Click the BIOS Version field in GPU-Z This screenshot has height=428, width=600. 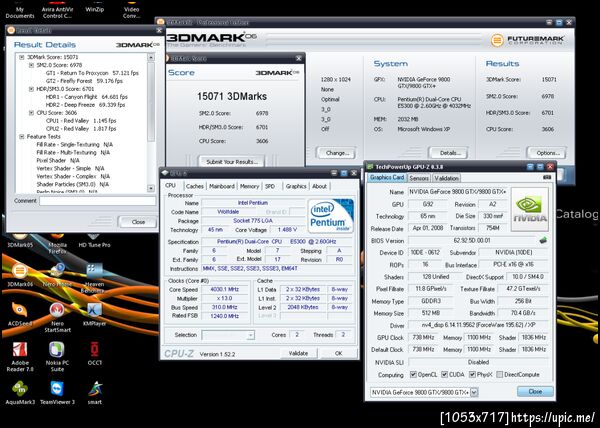pyautogui.click(x=471, y=240)
